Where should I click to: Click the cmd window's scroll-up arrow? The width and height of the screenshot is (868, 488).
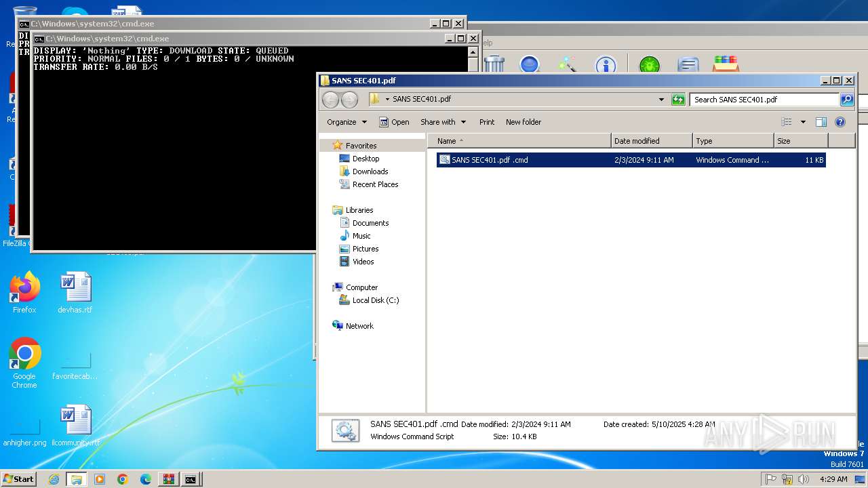[x=473, y=52]
